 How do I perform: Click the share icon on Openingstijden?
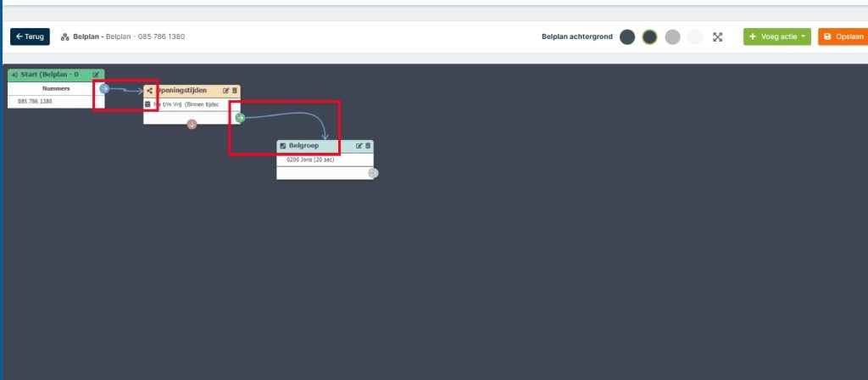[x=149, y=90]
